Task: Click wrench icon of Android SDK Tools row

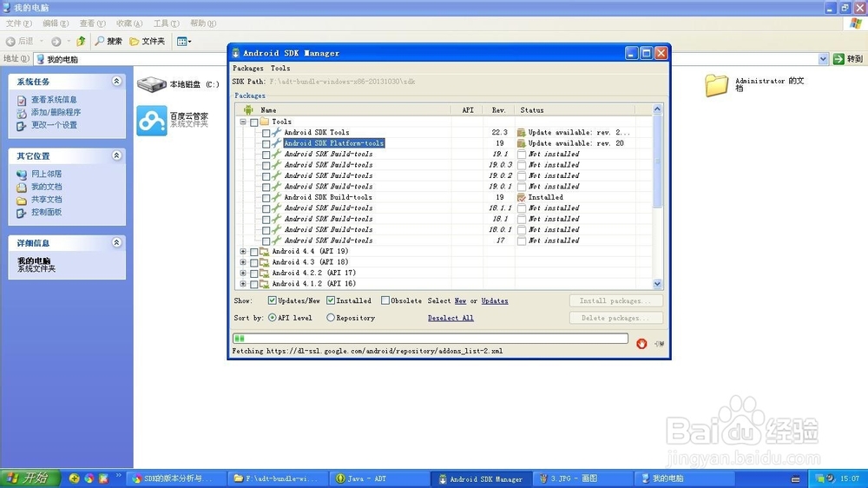Action: (276, 132)
